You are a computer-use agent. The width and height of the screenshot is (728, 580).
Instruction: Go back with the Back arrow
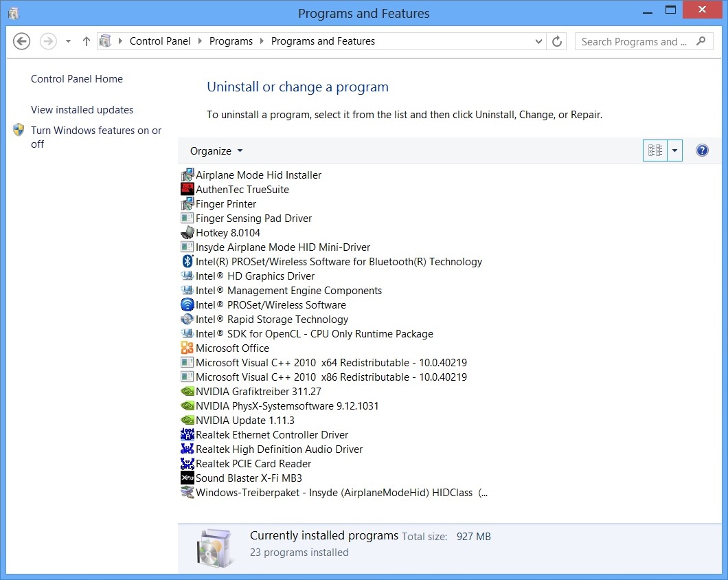(x=21, y=41)
